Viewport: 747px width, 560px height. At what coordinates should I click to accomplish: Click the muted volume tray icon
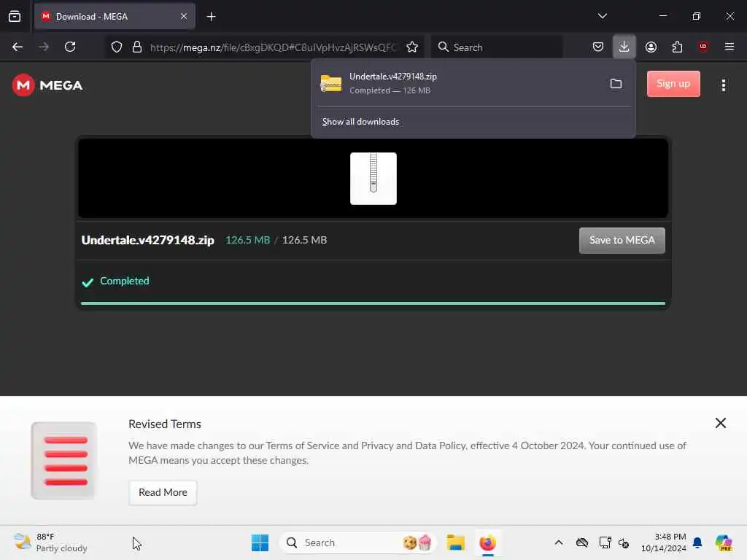click(x=624, y=542)
